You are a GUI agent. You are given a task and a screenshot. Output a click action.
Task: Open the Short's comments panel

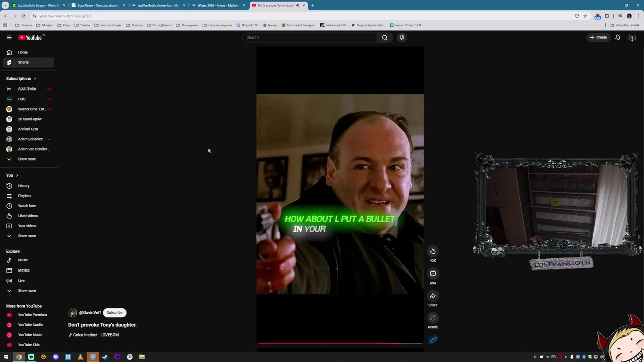433,274
